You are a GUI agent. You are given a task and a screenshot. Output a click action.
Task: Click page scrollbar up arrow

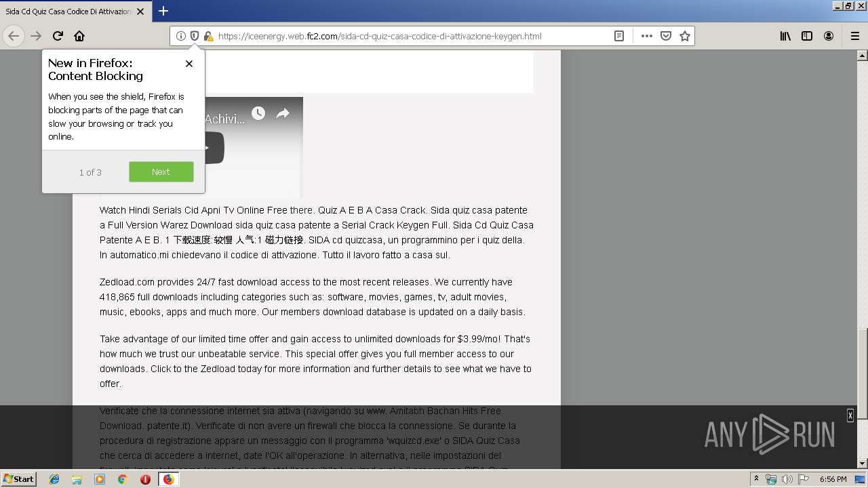[x=862, y=56]
